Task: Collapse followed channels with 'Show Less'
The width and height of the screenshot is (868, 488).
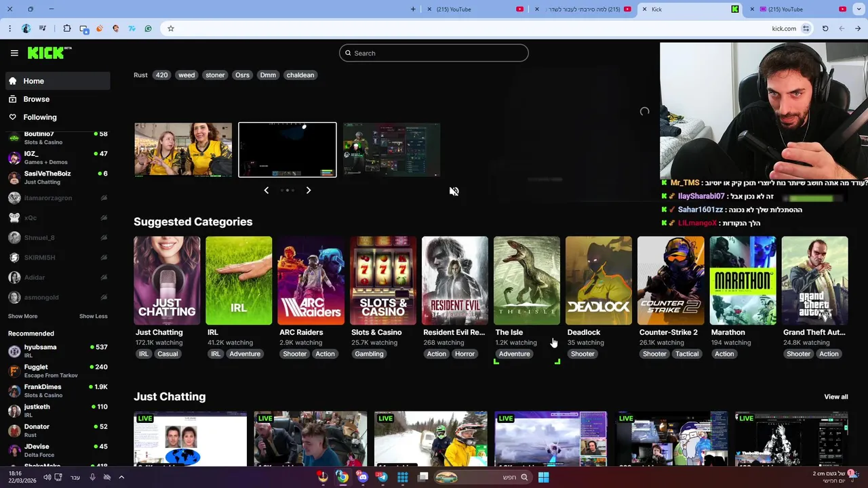Action: coord(94,317)
